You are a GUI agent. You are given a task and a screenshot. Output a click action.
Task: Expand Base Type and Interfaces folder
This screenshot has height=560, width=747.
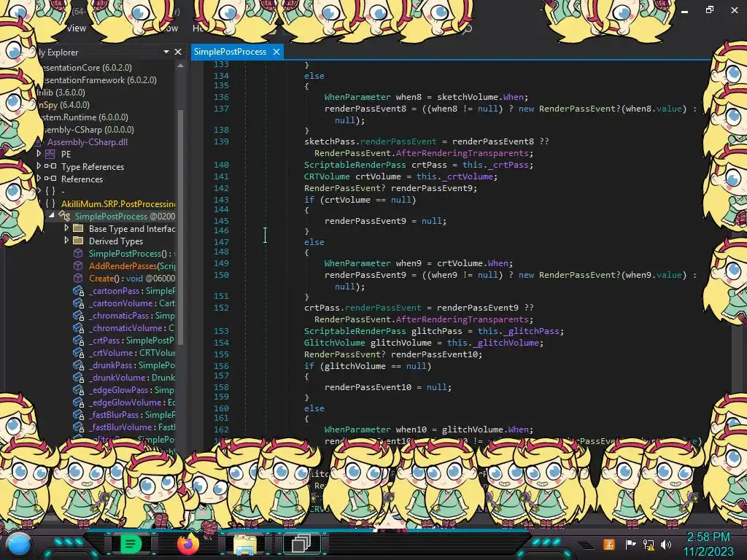coord(66,228)
